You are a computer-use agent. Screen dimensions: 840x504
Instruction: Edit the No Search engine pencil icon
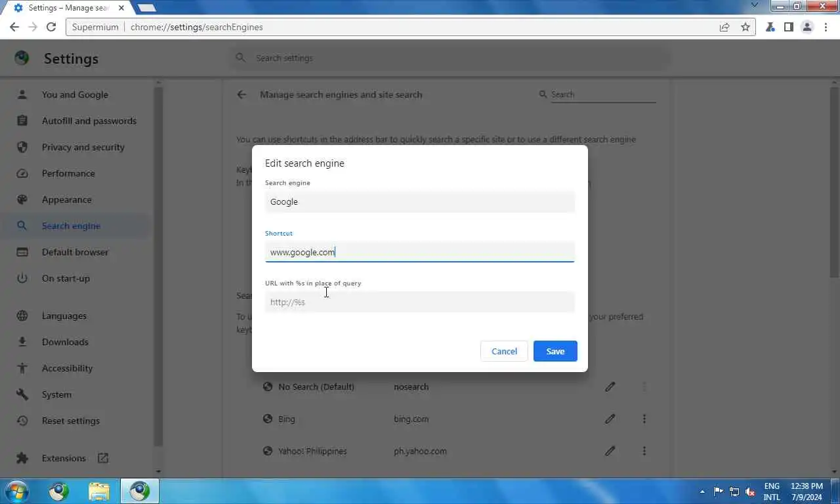[610, 387]
